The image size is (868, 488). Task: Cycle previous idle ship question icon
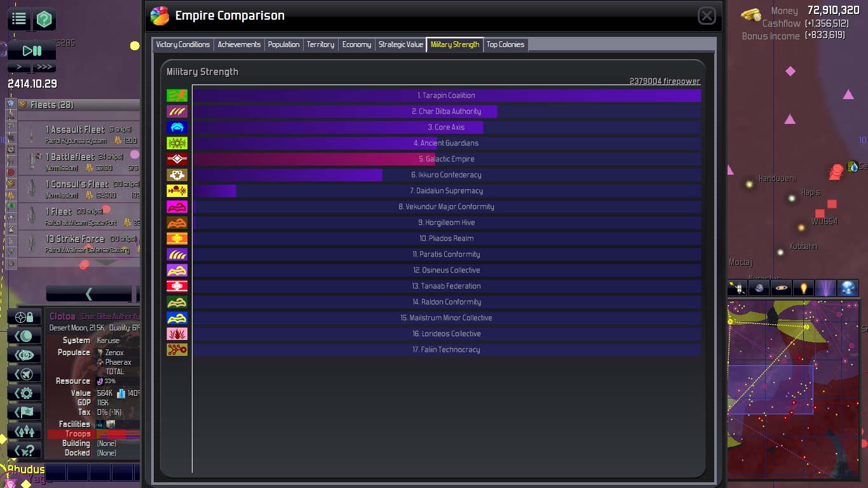pos(25,451)
